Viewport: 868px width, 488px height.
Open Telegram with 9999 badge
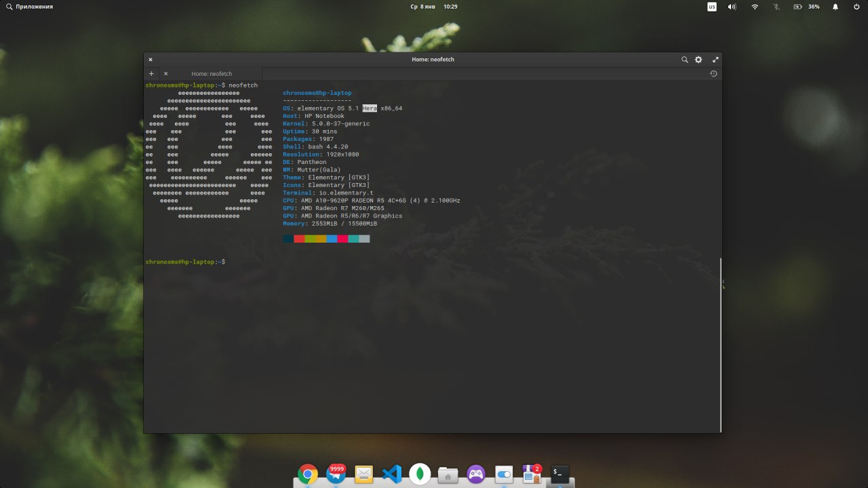coord(336,474)
